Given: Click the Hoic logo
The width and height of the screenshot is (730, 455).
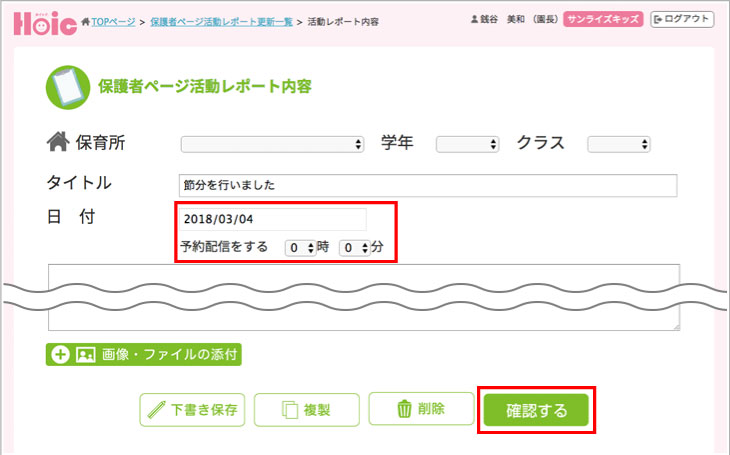Looking at the screenshot, I should (x=45, y=23).
